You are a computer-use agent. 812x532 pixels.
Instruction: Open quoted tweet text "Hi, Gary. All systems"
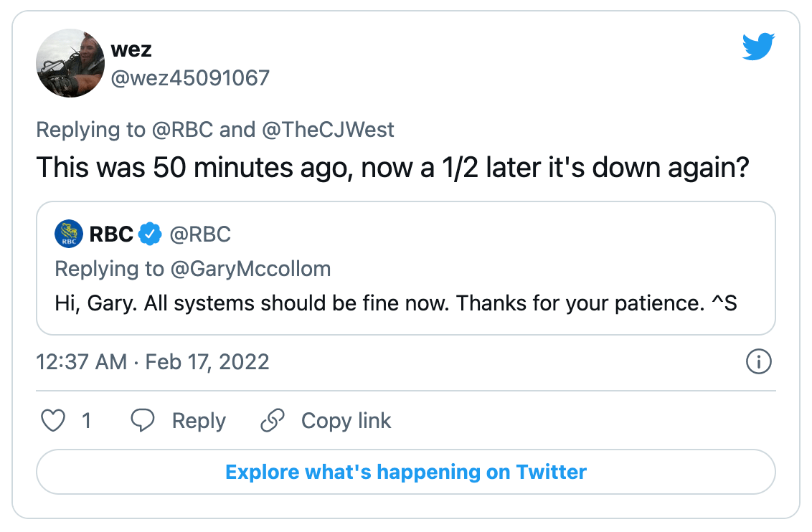396,303
